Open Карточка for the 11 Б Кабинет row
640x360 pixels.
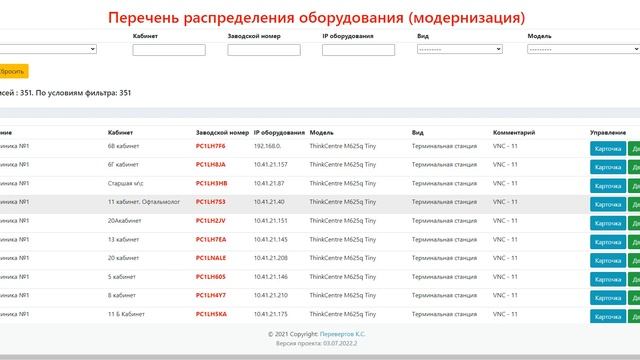(x=608, y=317)
